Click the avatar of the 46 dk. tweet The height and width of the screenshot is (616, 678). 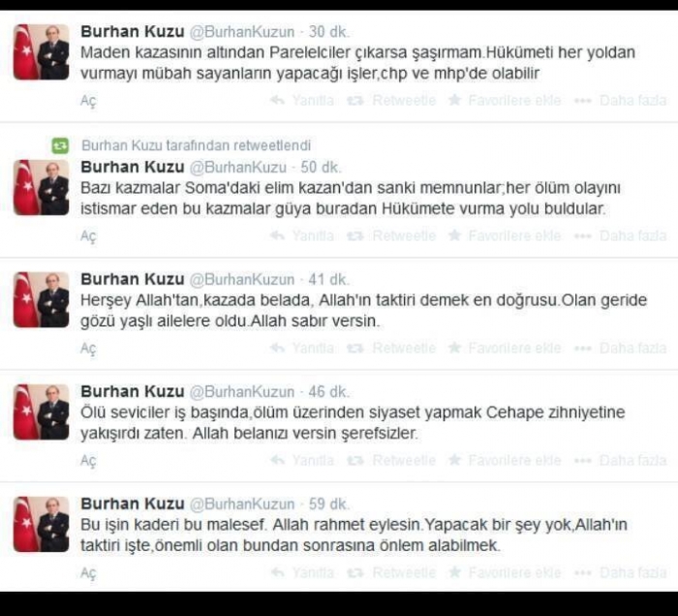click(x=41, y=412)
